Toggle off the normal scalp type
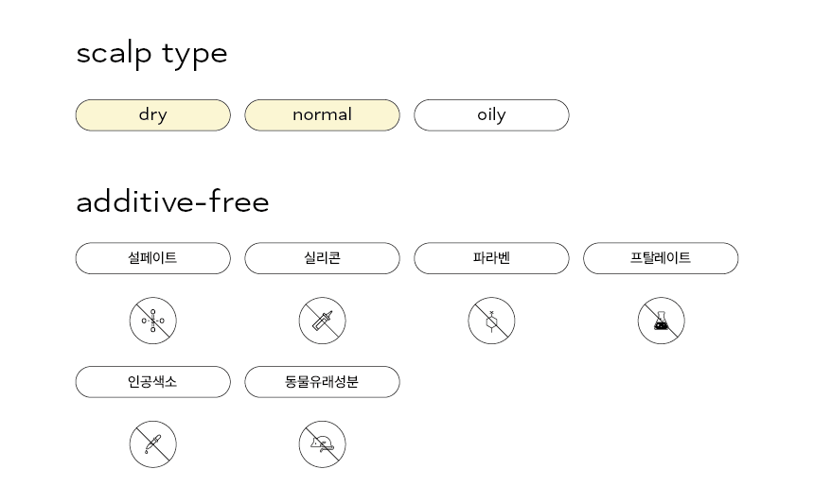814x504 pixels. click(323, 115)
